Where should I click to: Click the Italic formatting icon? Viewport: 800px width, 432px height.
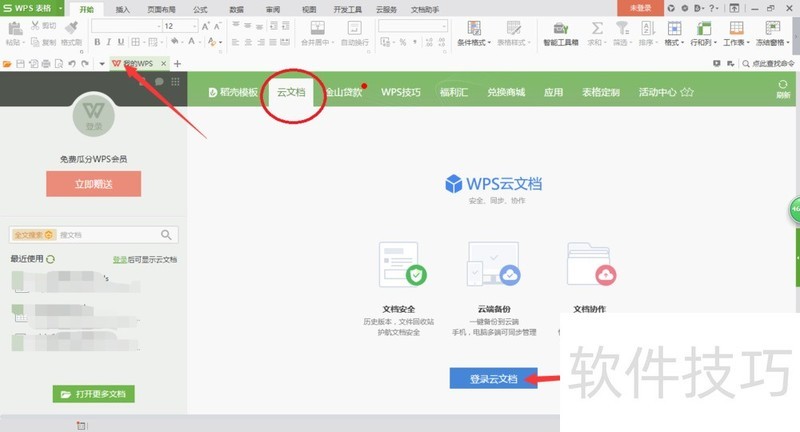click(x=109, y=42)
